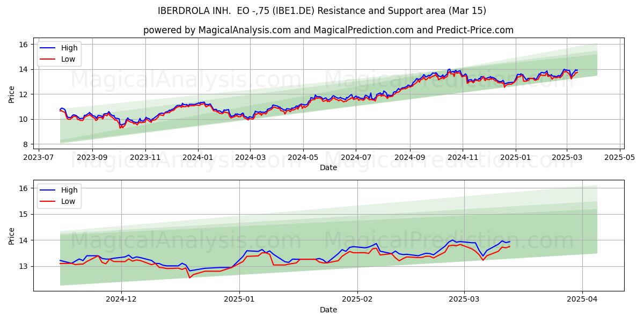Click the 8 price tick on top chart
The width and height of the screenshot is (644, 322).
(27, 144)
